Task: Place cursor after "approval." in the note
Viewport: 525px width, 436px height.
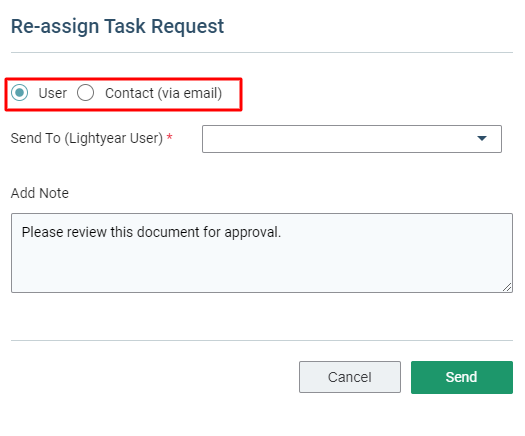Action: point(282,232)
